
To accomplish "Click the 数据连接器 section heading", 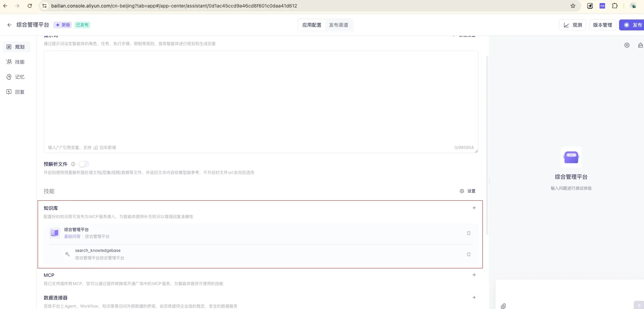I will point(56,298).
